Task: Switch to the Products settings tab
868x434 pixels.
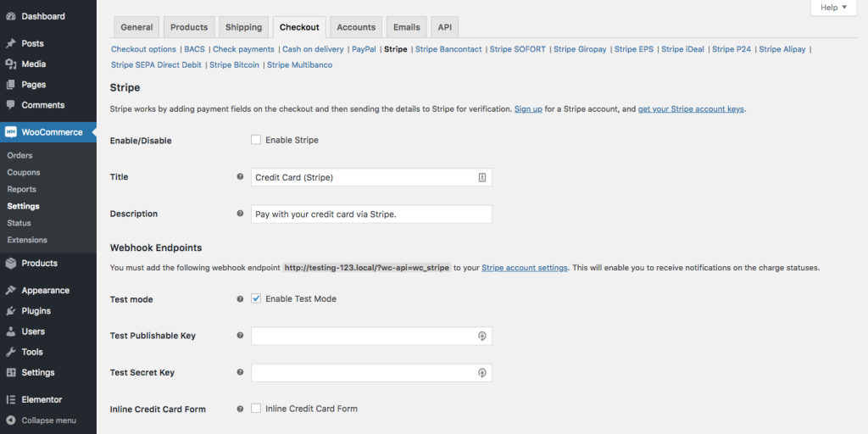Action: coord(189,27)
